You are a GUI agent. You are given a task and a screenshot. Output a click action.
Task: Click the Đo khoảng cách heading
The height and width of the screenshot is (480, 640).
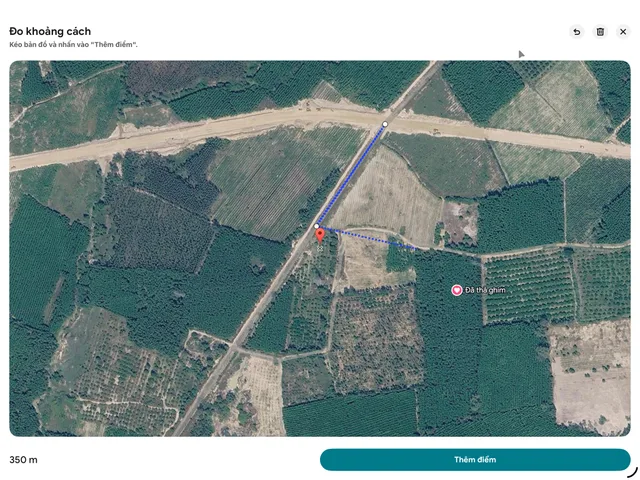tap(50, 31)
